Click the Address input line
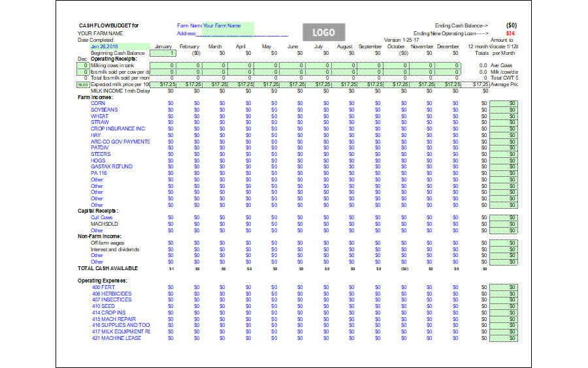 pyautogui.click(x=242, y=34)
